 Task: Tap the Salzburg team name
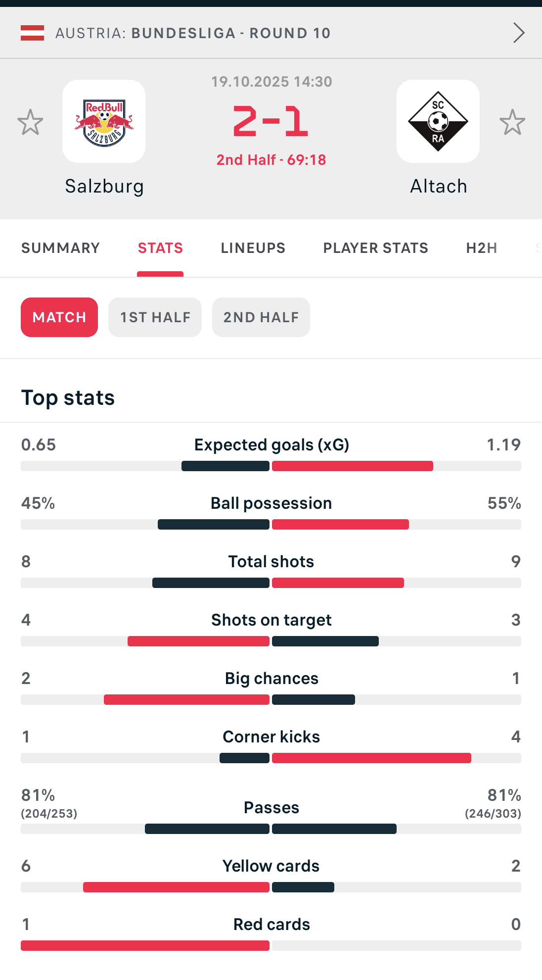click(x=104, y=187)
